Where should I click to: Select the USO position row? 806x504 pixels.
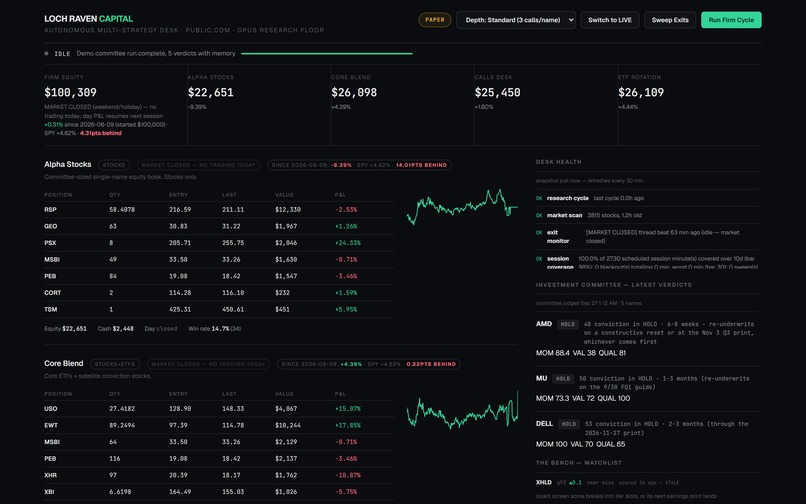click(x=219, y=409)
